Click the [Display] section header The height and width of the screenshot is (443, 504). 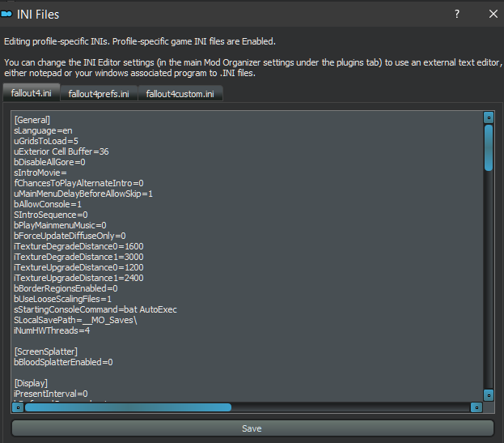point(31,383)
